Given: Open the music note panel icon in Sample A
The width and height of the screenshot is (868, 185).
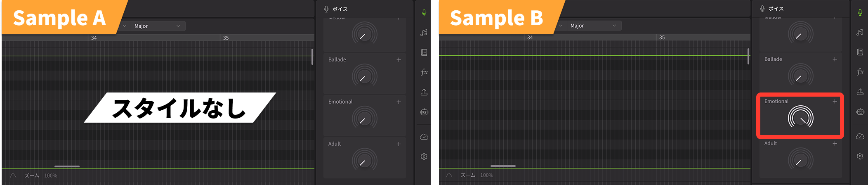Looking at the screenshot, I should pyautogui.click(x=424, y=33).
